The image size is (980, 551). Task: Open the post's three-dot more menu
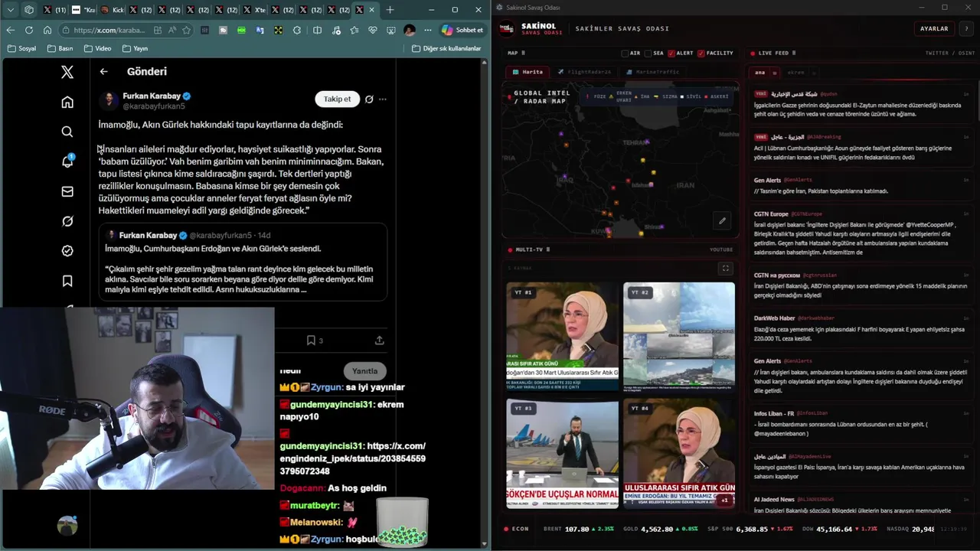(x=383, y=99)
